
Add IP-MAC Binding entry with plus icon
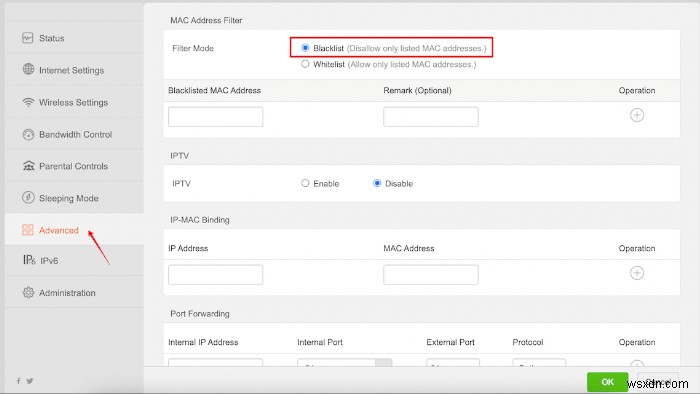pyautogui.click(x=637, y=273)
